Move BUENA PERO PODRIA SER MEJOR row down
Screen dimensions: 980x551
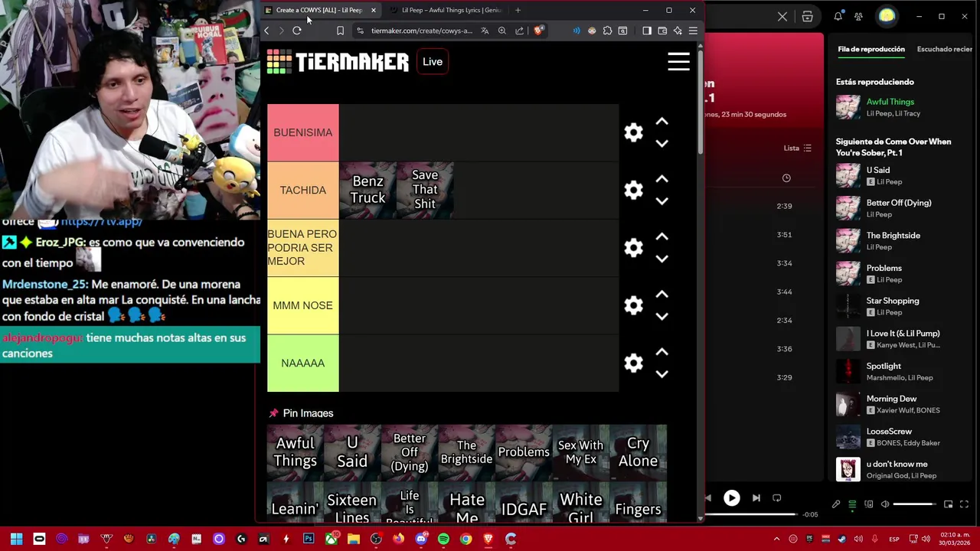[662, 259]
